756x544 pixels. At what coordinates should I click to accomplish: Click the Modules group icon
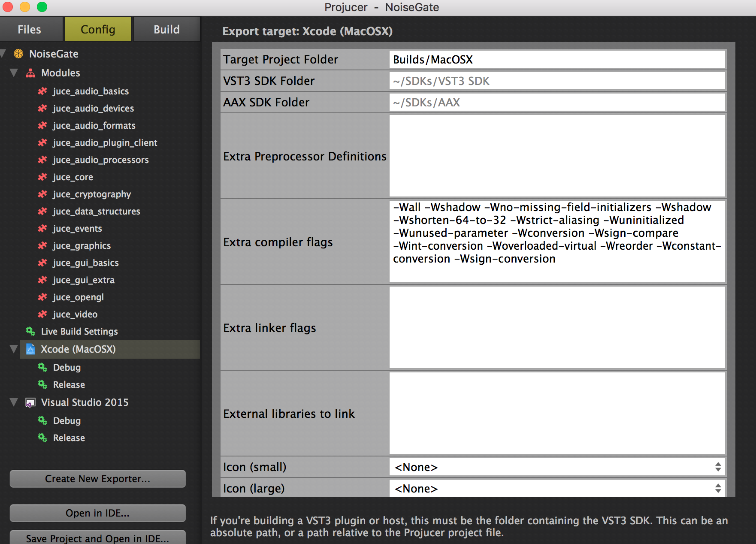(30, 73)
